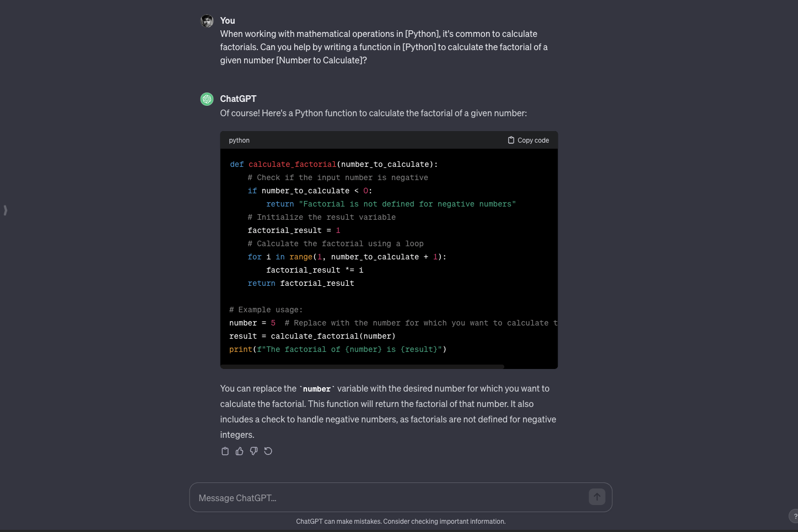
Task: Click the ChatGPT avatar logo
Action: point(207,99)
